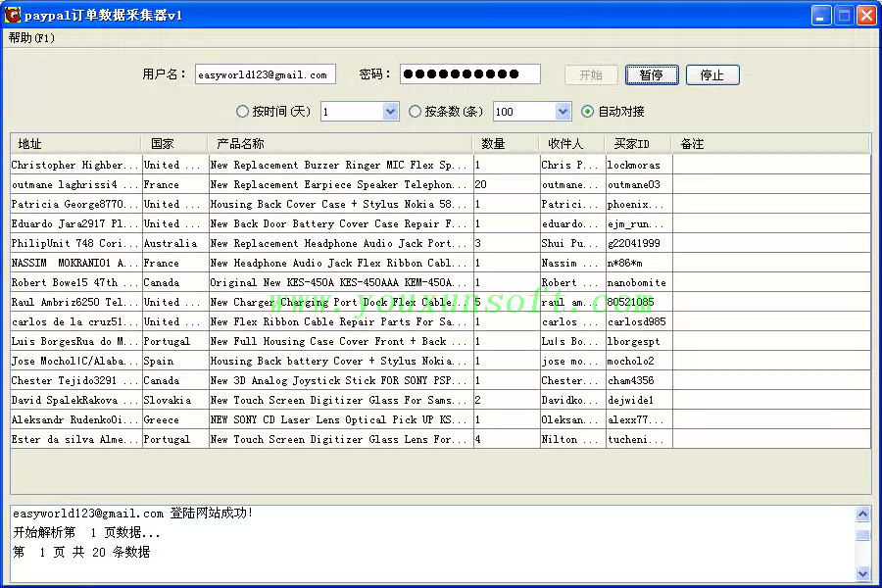Maximize the paypal订单数据采集器 window
Screen dimensions: 882x588
point(844,16)
